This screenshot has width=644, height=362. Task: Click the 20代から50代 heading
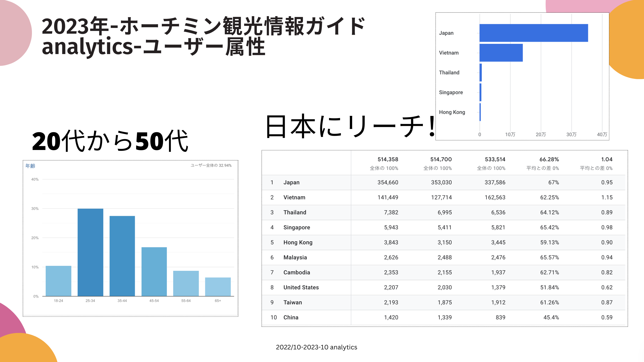pos(110,141)
